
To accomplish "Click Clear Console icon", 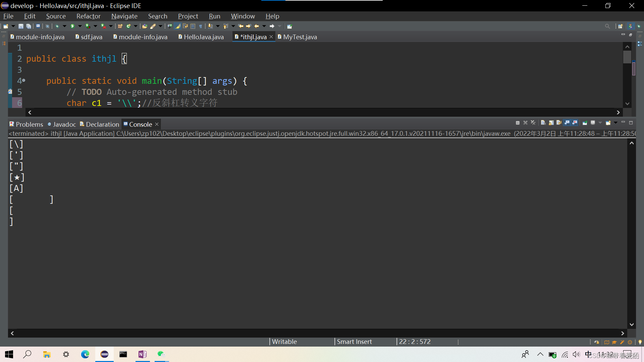I will pyautogui.click(x=543, y=123).
